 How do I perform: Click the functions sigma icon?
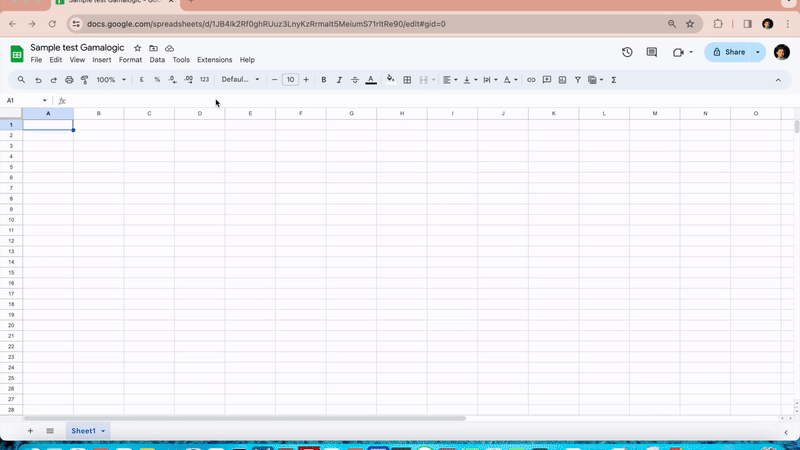coord(613,80)
